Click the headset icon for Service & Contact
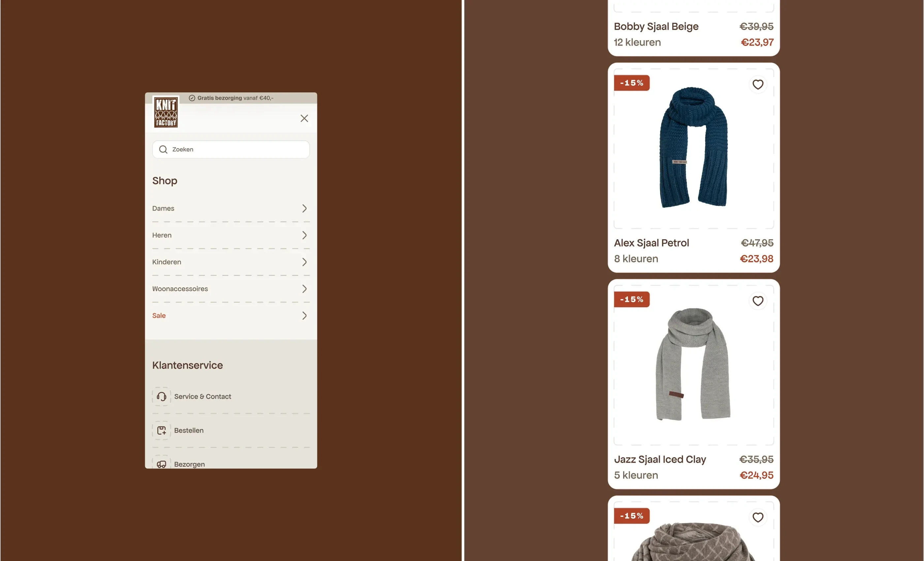Screen dimensions: 924x561 [162, 396]
